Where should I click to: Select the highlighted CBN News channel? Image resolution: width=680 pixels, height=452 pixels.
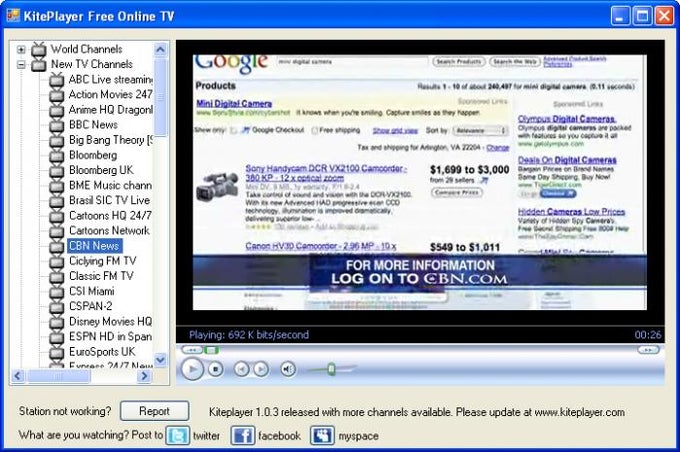point(94,246)
